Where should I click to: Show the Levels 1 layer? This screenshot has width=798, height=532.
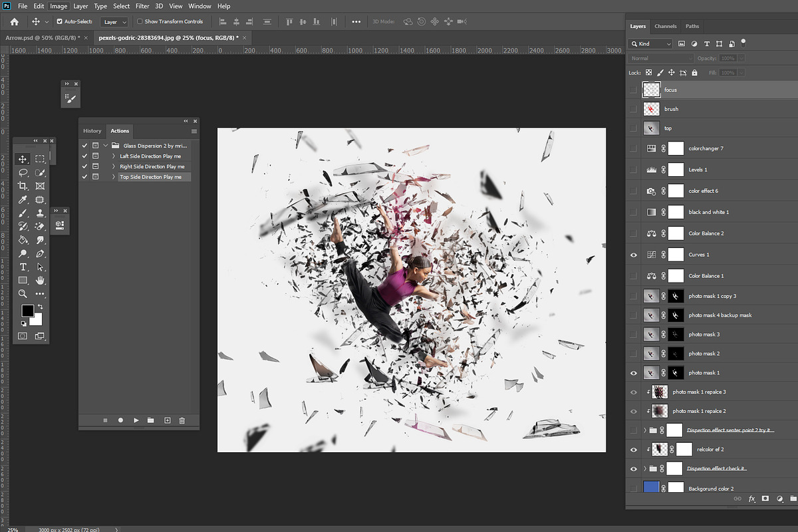point(633,170)
